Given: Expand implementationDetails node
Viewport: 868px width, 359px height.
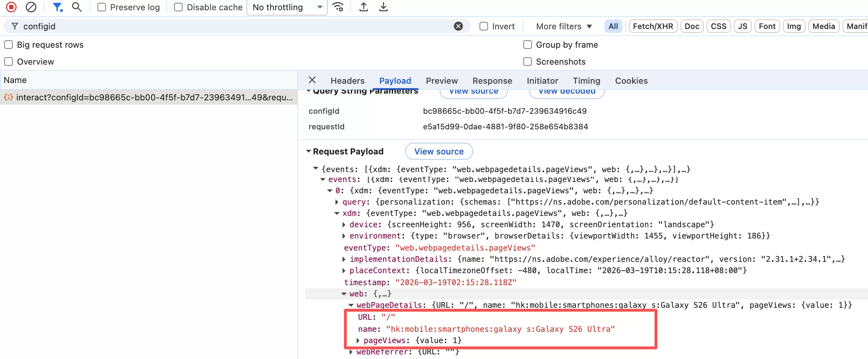Looking at the screenshot, I should click(x=344, y=259).
